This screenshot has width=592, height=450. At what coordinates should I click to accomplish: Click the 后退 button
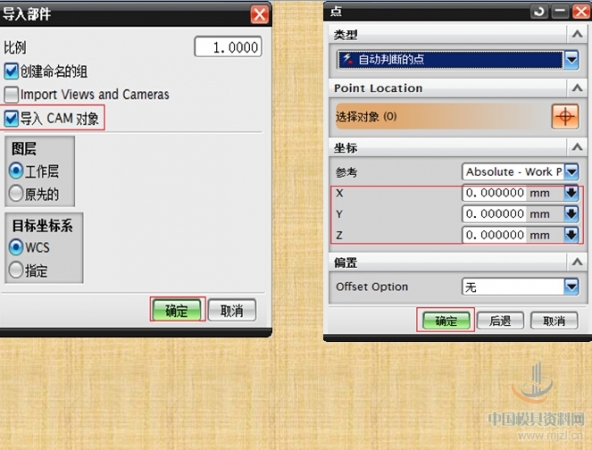500,321
